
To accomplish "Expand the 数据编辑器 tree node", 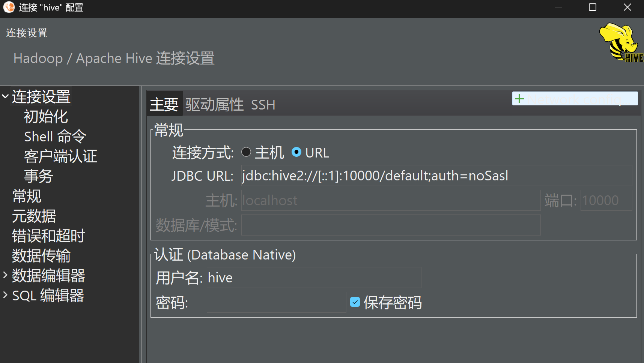I will [x=5, y=275].
